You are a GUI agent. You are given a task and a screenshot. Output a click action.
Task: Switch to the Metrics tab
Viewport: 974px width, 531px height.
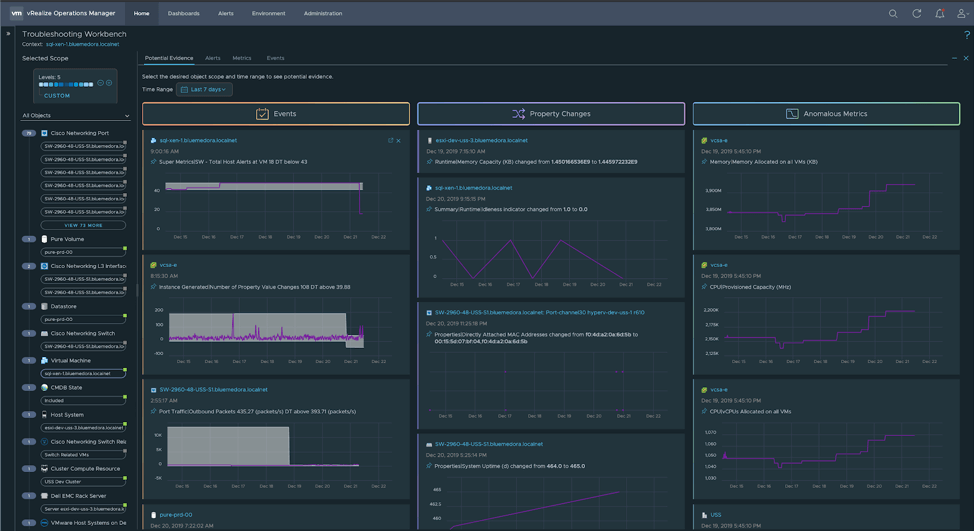click(x=242, y=58)
